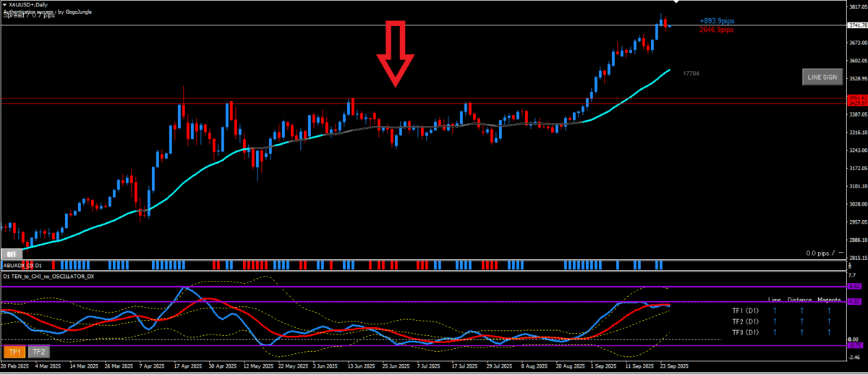Click TF3 (D1) Magenta up arrow

pyautogui.click(x=829, y=332)
